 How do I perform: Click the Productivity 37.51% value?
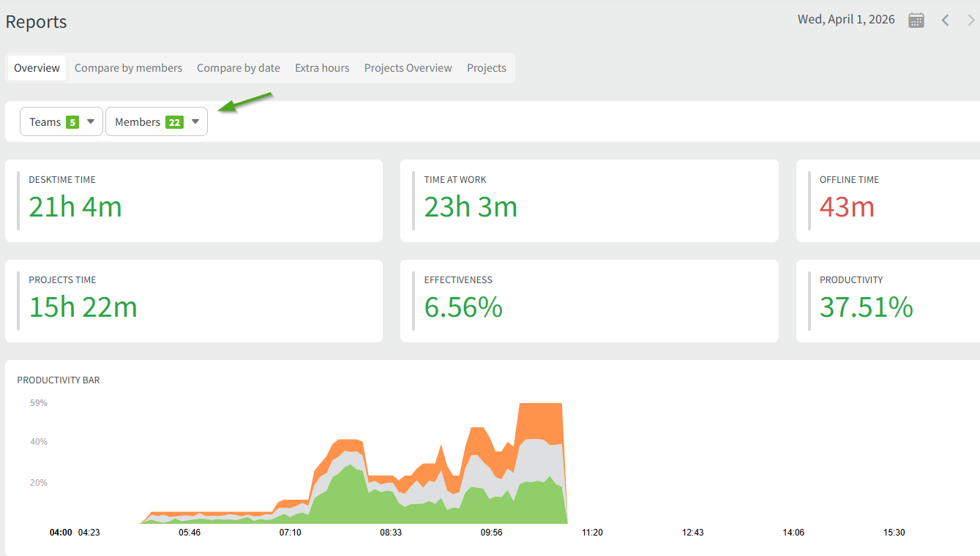(866, 307)
